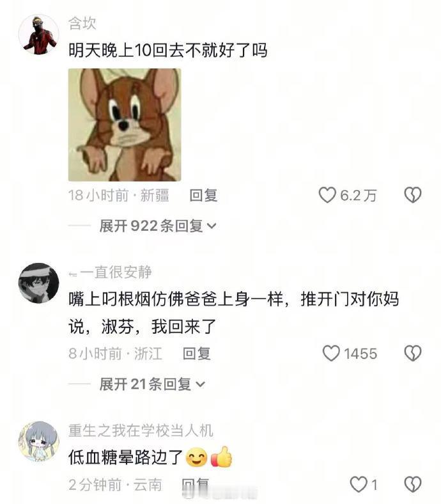The image size is (441, 504).
Task: Select comment text 明天晚上10回去不就好了吗
Action: 167,50
